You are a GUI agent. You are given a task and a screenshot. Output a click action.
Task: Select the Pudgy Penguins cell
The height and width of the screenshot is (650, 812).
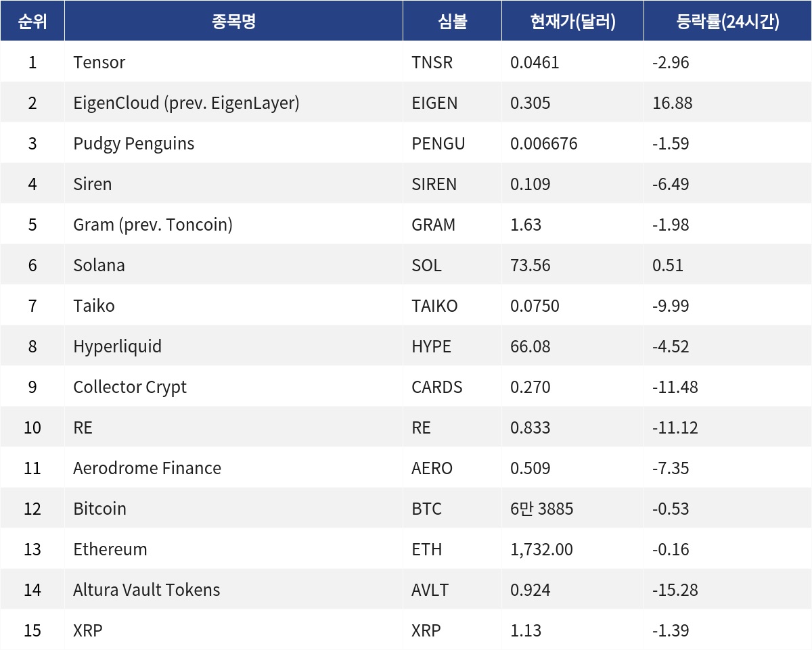click(x=233, y=143)
